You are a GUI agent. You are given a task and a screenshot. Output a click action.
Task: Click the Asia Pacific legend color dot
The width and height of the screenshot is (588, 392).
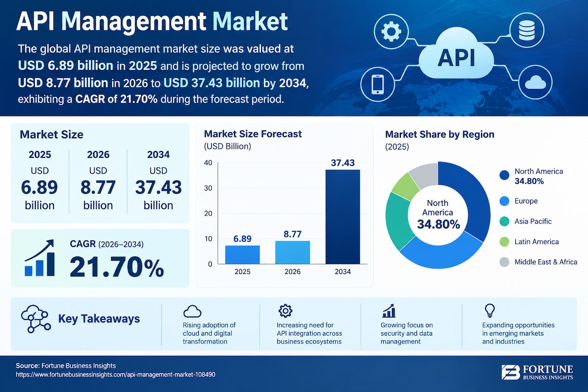pyautogui.click(x=504, y=221)
